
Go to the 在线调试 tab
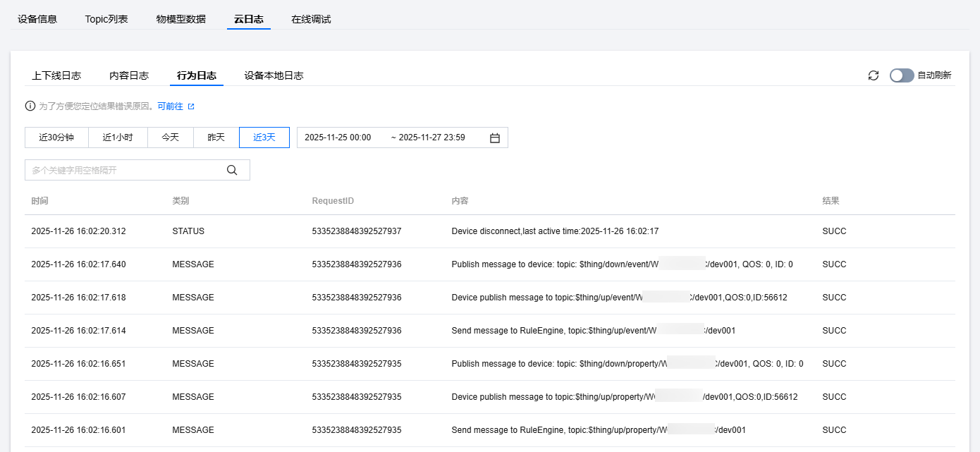(x=311, y=19)
